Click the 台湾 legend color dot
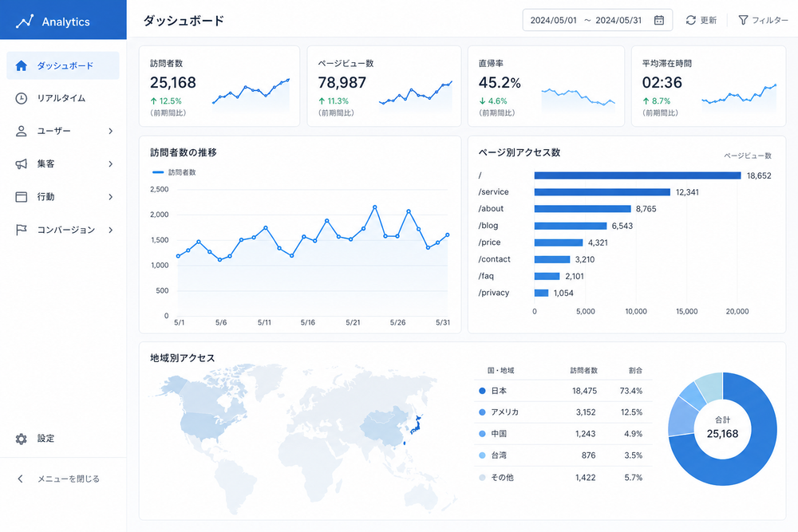Screen dimensions: 798x532 click(483, 455)
